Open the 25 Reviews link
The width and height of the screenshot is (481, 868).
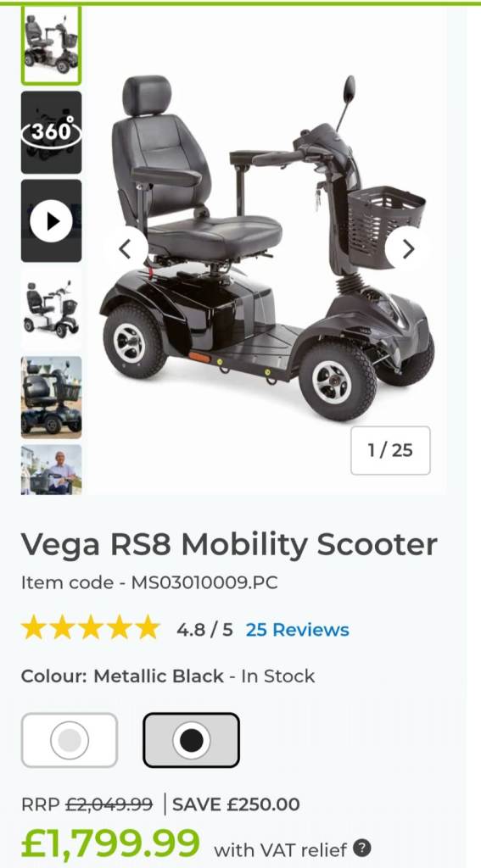tap(297, 630)
